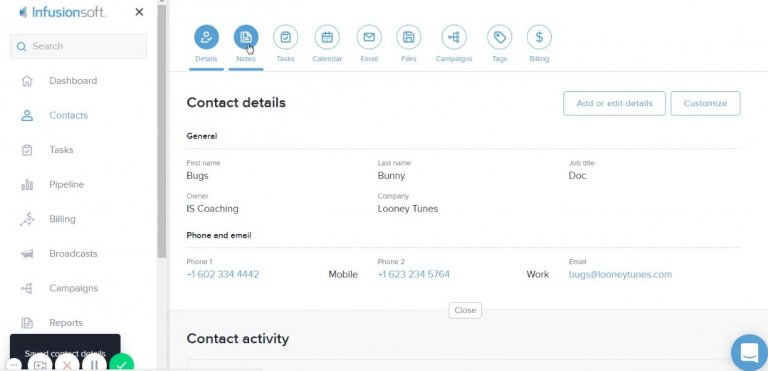The width and height of the screenshot is (768, 371).
Task: Open the Calendar icon
Action: click(x=327, y=37)
